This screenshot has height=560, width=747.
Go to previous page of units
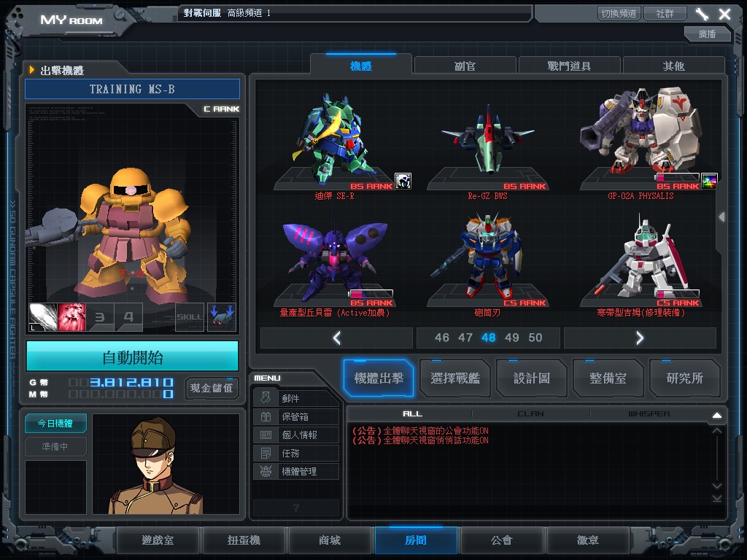337,338
